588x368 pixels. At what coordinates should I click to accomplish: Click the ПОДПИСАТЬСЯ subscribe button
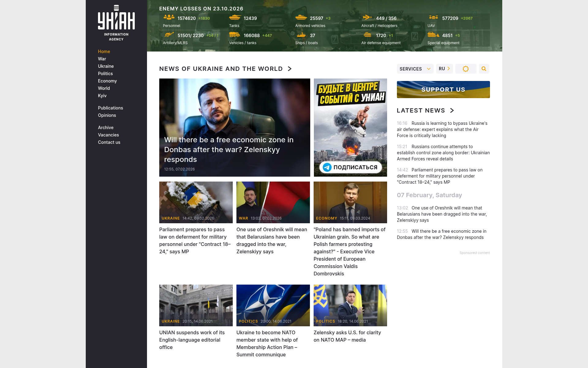(x=351, y=167)
